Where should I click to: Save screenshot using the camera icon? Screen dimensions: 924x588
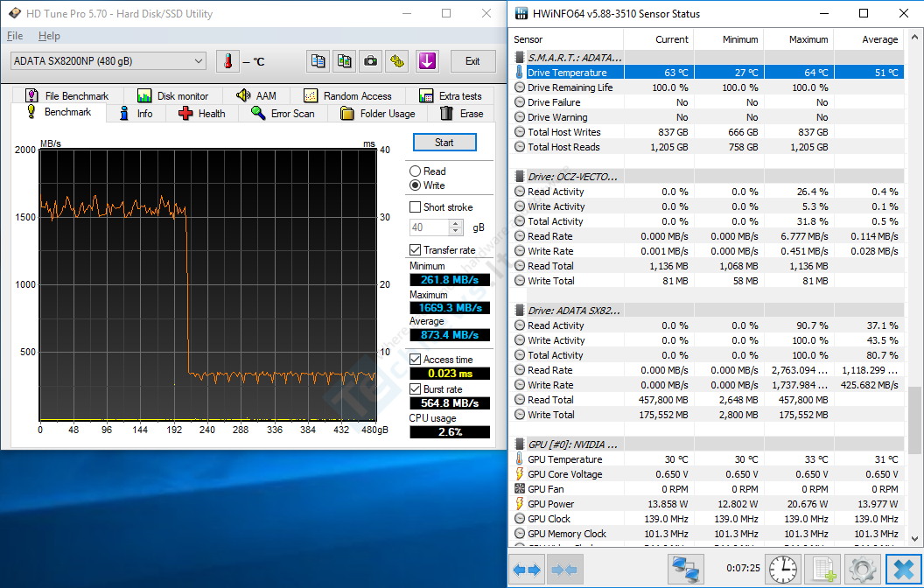(x=371, y=61)
